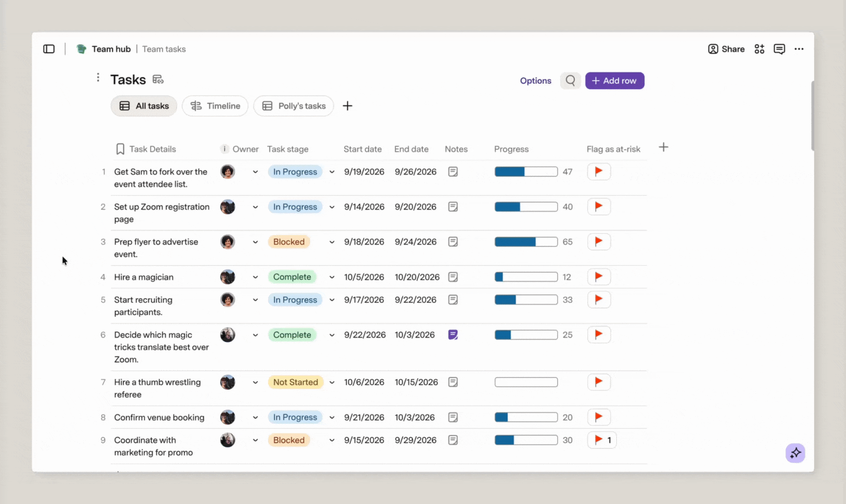
Task: Click the Add row button
Action: pos(615,81)
